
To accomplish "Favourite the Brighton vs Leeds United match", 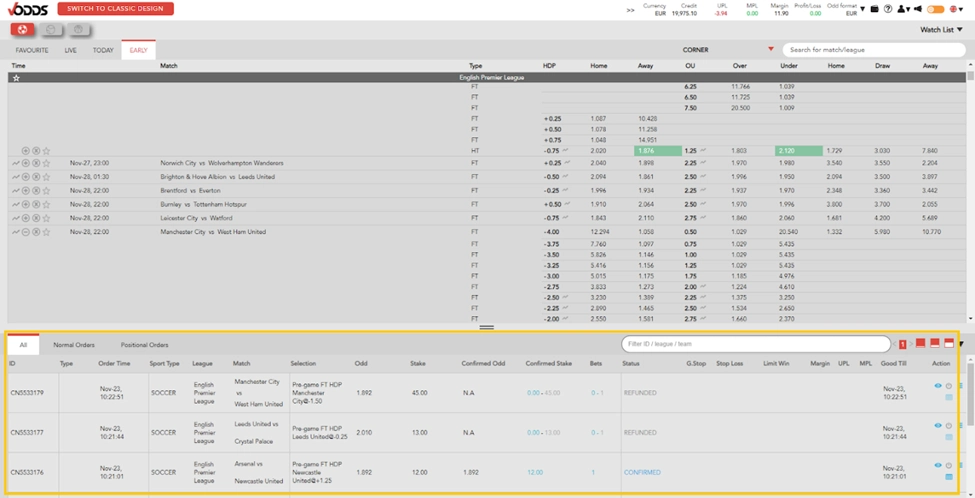I will pos(46,177).
